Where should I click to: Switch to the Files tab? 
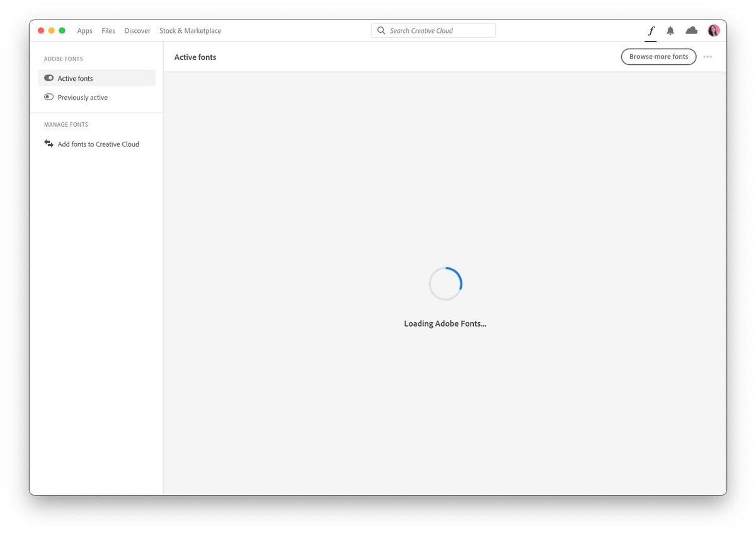108,30
